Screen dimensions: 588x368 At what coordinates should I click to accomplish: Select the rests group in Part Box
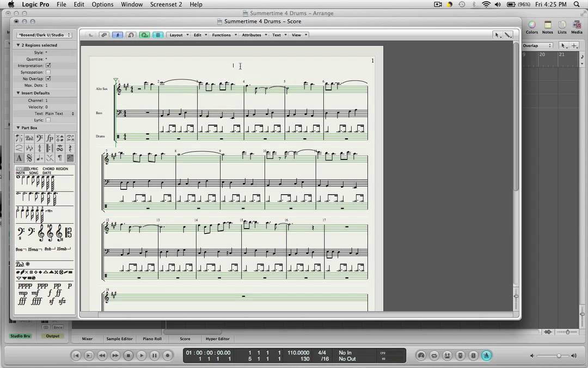pos(70,148)
